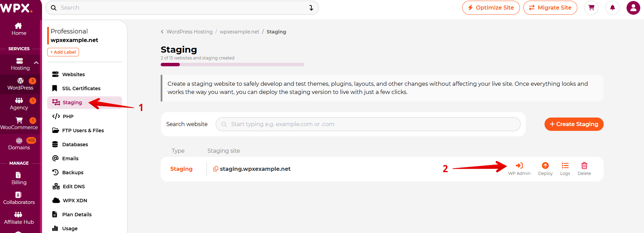Viewport: 644px width, 233px height.
Task: Click the search magnifier icon in top bar
Action: [x=54, y=8]
